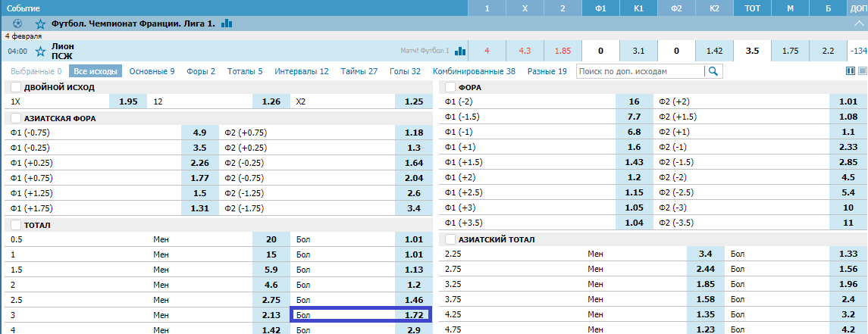Select Asian total 3.25 Мен odds 1.85
868x334 pixels.
tap(706, 284)
